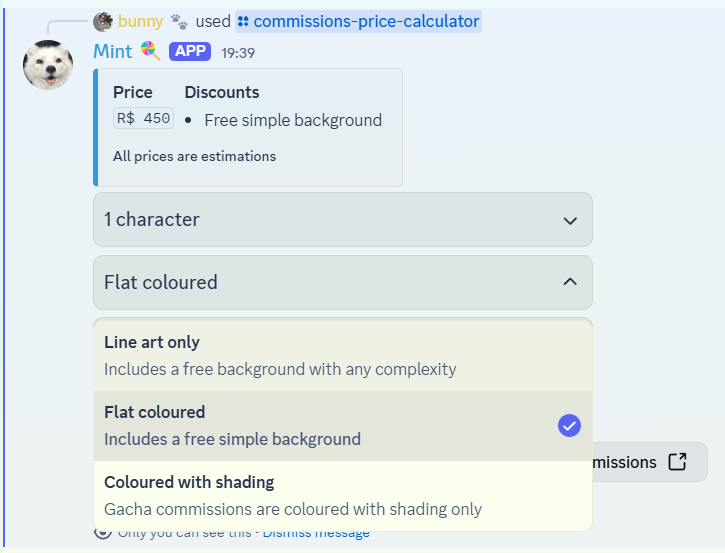Click Mint bot's dog avatar
The height and width of the screenshot is (553, 725).
pos(48,65)
